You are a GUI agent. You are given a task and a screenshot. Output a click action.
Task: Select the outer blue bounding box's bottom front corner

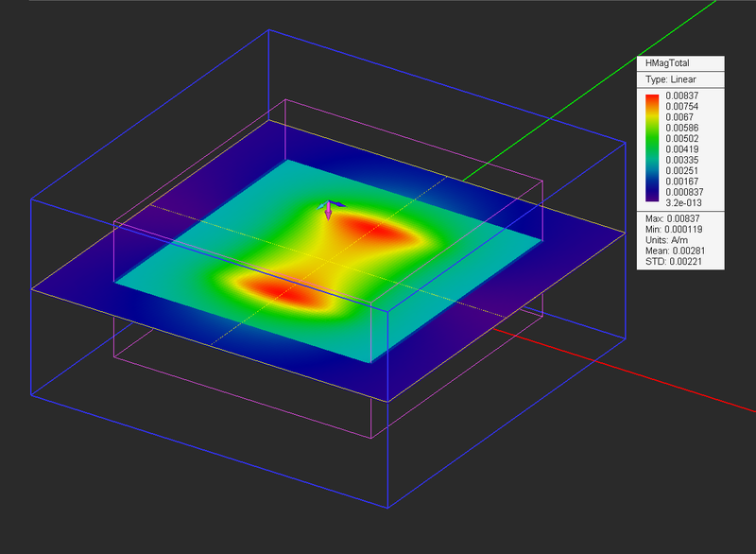pos(388,507)
